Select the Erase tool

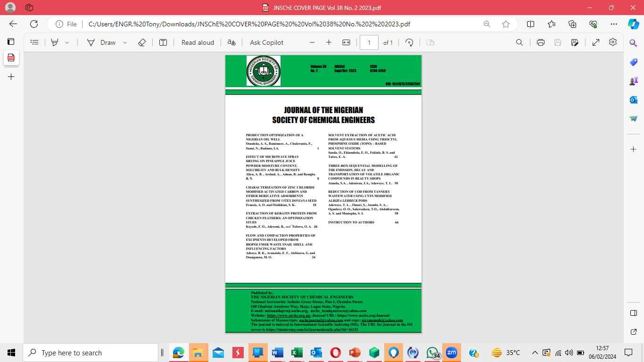[142, 42]
